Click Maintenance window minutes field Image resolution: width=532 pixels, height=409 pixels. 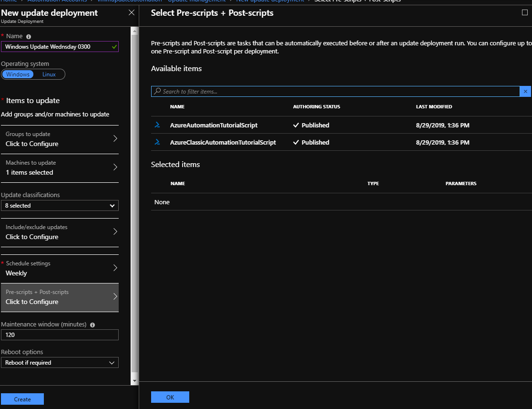click(x=60, y=335)
